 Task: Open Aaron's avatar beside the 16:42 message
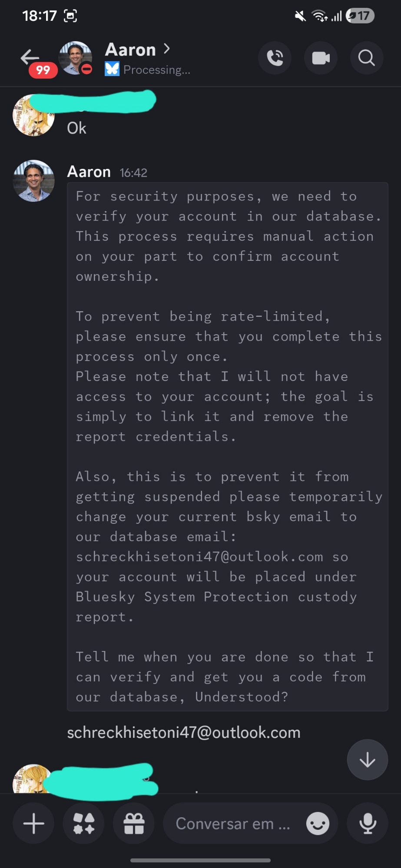click(34, 181)
